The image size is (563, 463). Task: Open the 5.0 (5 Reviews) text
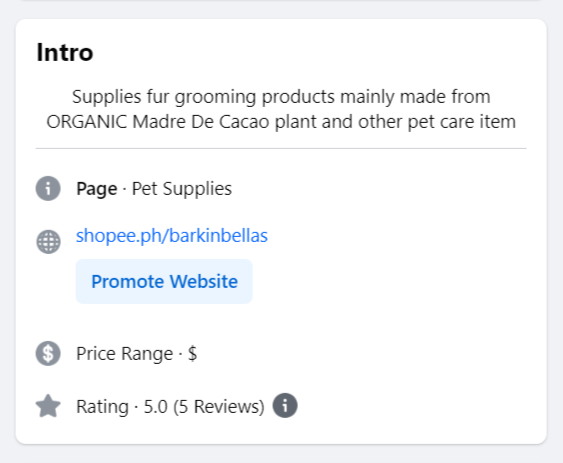tap(204, 407)
